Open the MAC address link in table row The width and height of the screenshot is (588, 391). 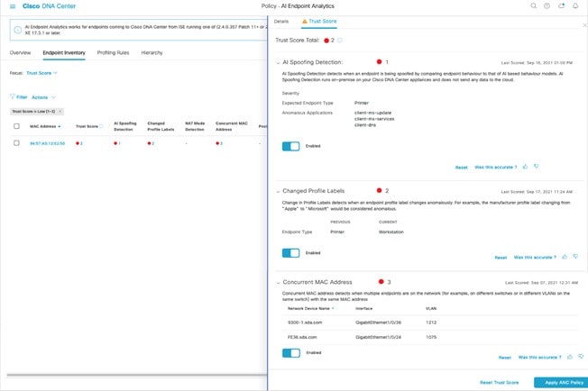coord(47,143)
